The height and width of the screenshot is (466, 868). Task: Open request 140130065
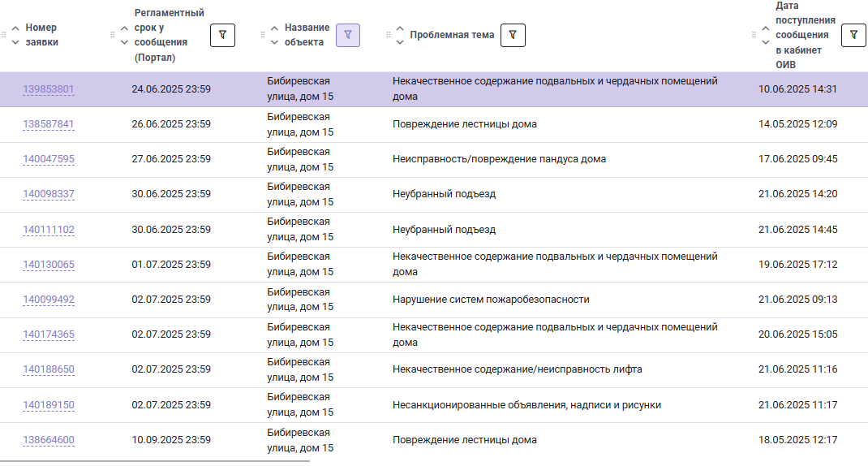tap(48, 265)
